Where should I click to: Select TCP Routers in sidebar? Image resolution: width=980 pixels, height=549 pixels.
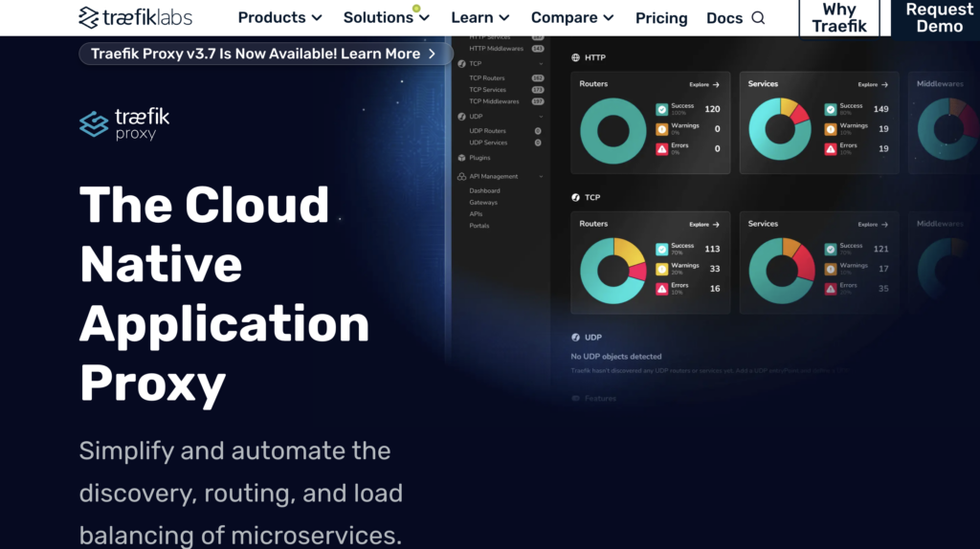487,78
